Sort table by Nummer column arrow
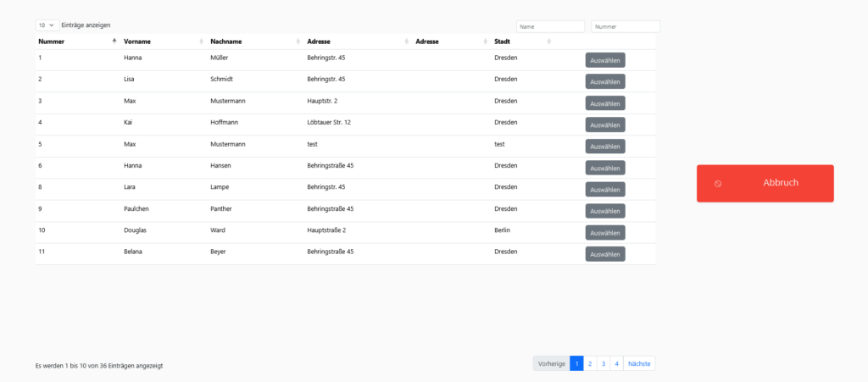 [114, 41]
